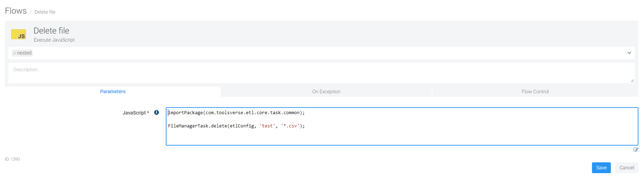Select the Flow Control tab
Image resolution: width=644 pixels, height=177 pixels.
coord(535,91)
